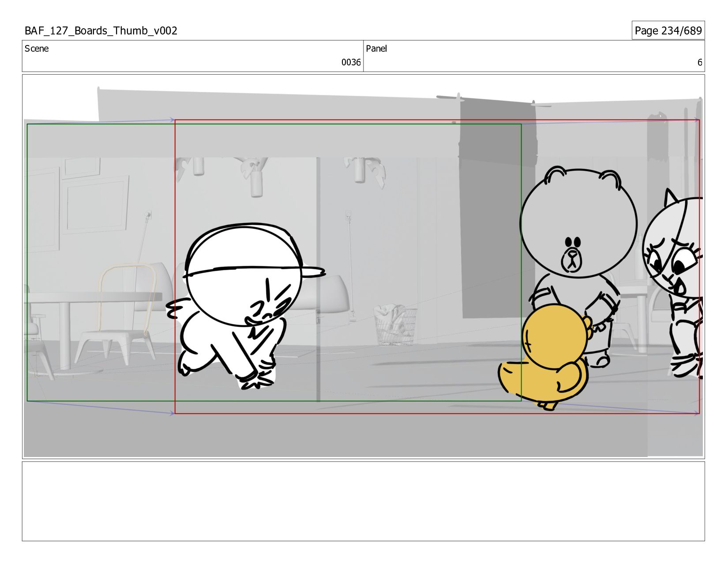Image resolution: width=728 pixels, height=563 pixels.
Task: Click the scene number 0036
Action: [351, 62]
